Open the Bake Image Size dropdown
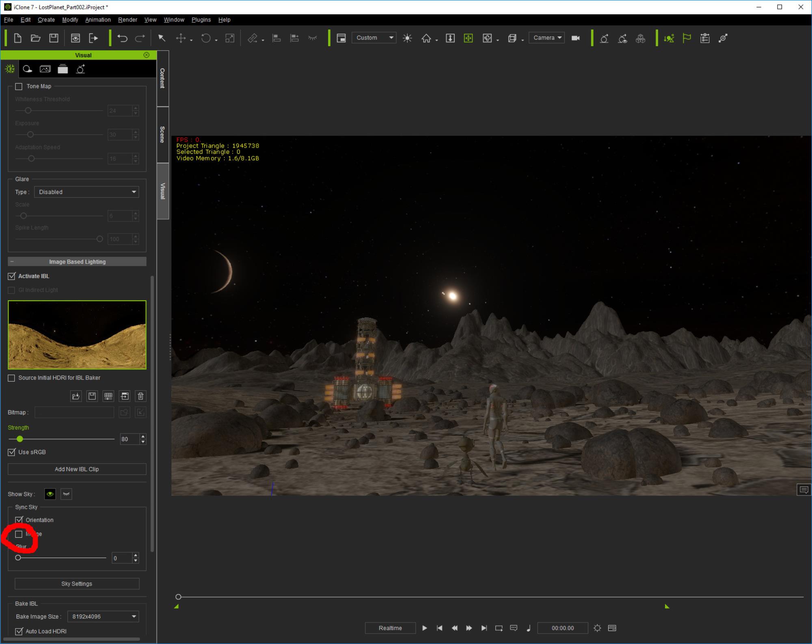Image resolution: width=812 pixels, height=644 pixels. tap(103, 616)
